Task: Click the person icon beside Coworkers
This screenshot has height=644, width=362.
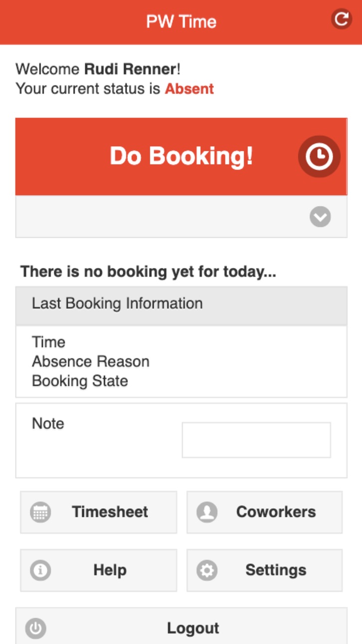Action: [207, 512]
